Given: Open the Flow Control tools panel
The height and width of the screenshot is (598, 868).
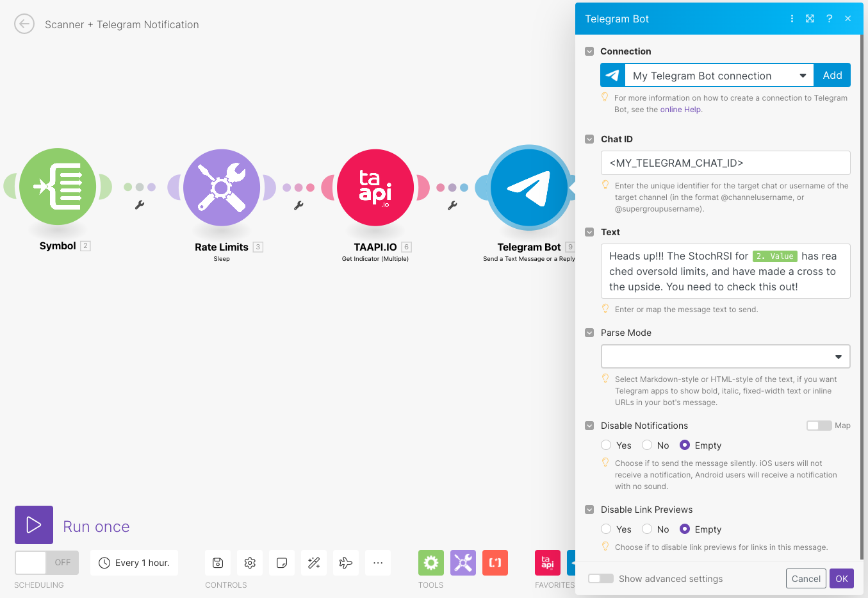Looking at the screenshot, I should (463, 562).
